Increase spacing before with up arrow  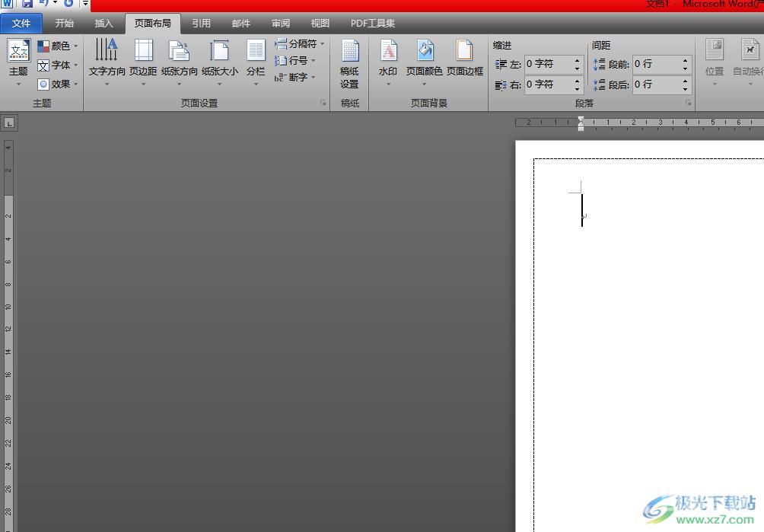pos(685,60)
